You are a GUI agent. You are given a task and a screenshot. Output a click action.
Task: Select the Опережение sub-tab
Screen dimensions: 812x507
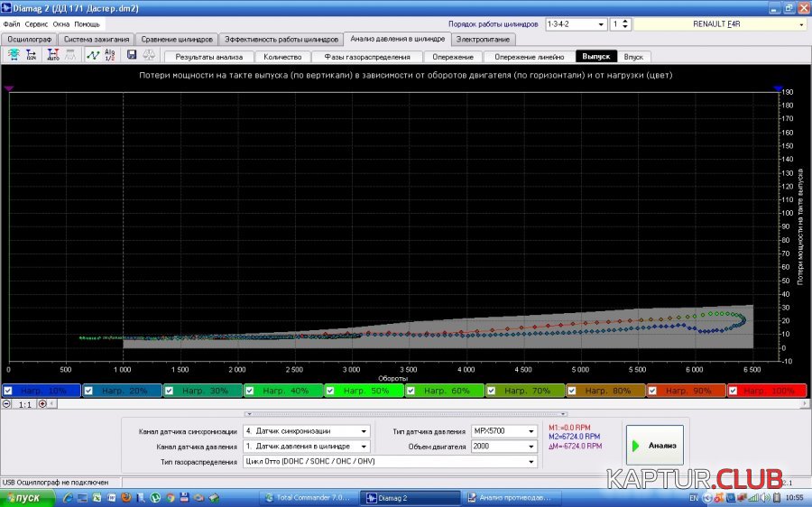pos(453,57)
